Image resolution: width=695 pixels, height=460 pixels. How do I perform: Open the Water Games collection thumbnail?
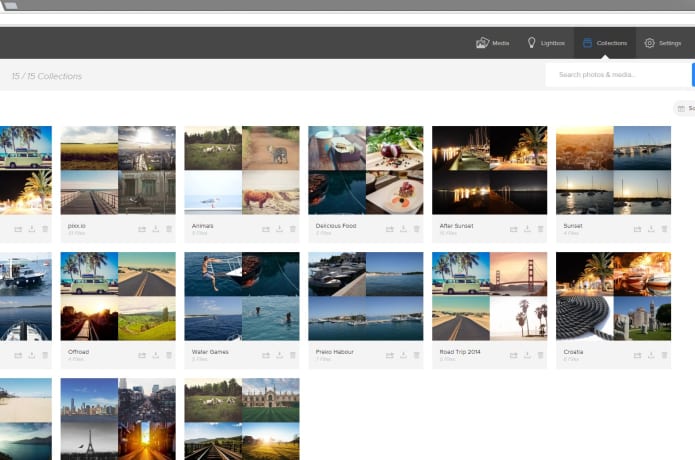pos(242,296)
